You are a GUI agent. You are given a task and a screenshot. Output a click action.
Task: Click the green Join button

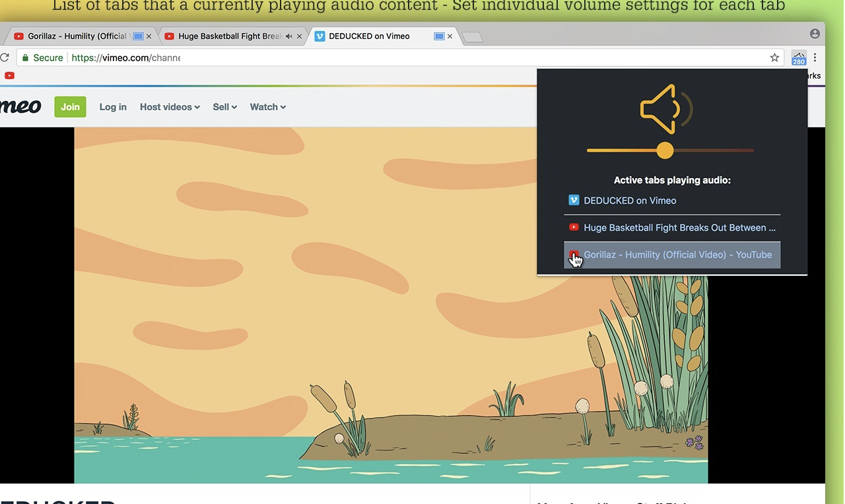point(70,107)
